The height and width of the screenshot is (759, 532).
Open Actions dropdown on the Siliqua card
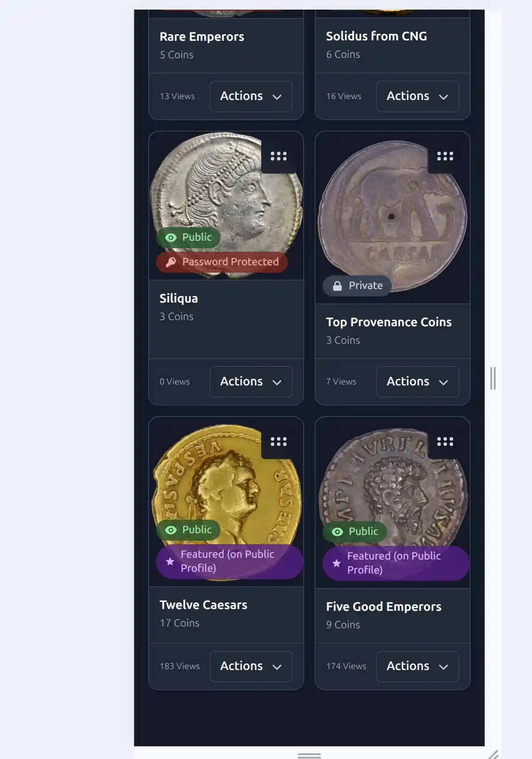[x=251, y=382]
